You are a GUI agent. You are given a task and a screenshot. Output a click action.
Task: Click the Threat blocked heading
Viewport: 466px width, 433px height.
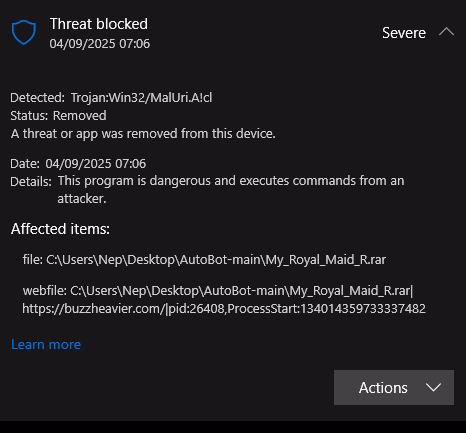coord(99,24)
